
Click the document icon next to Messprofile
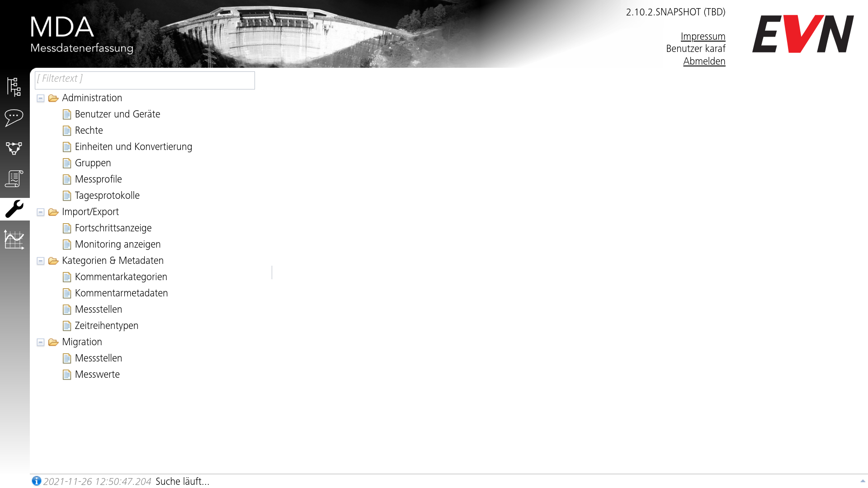[x=67, y=179]
